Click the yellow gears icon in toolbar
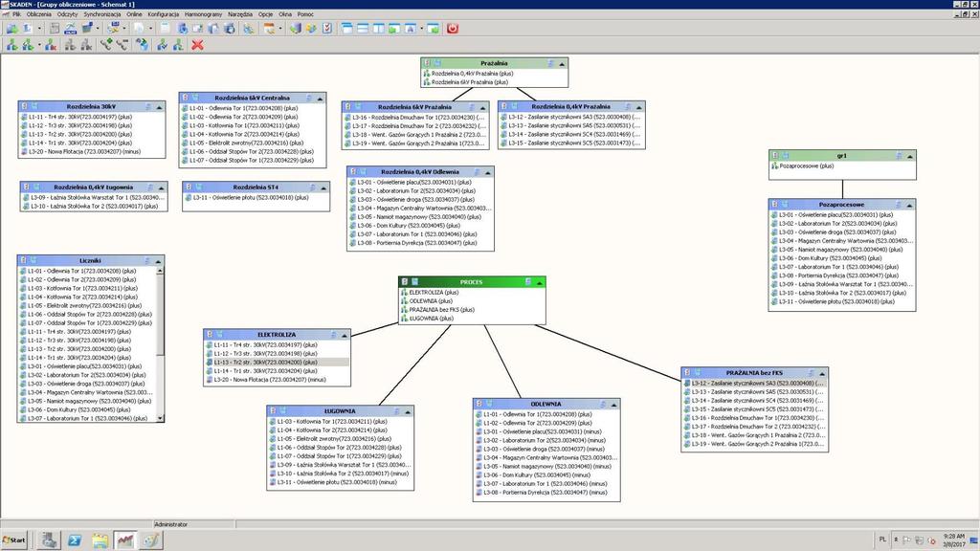The image size is (980, 551). click(x=311, y=28)
